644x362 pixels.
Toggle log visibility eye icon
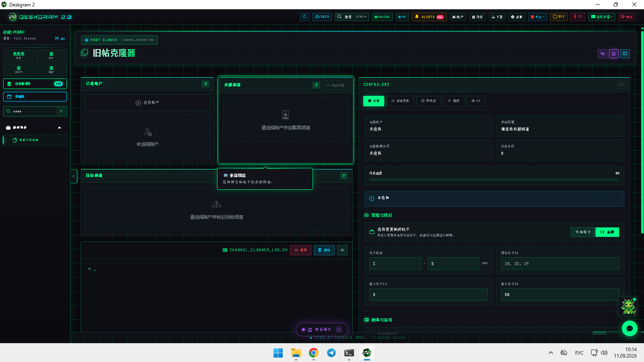[342, 250]
